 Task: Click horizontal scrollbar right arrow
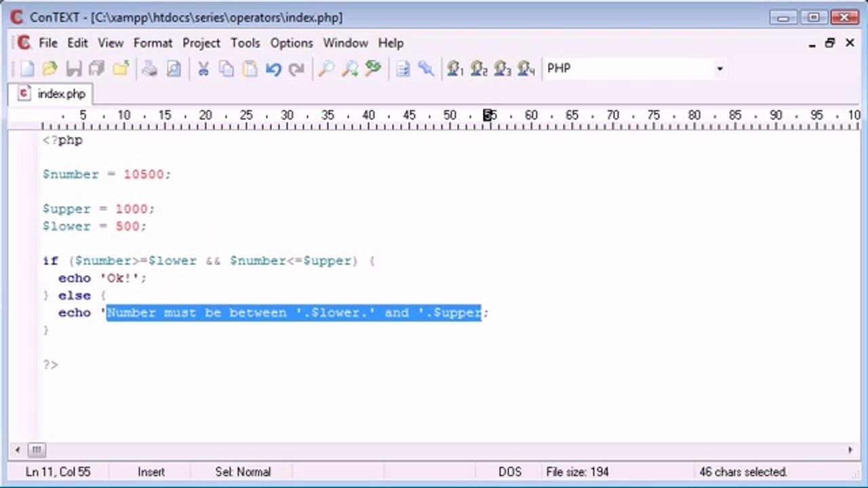point(850,450)
